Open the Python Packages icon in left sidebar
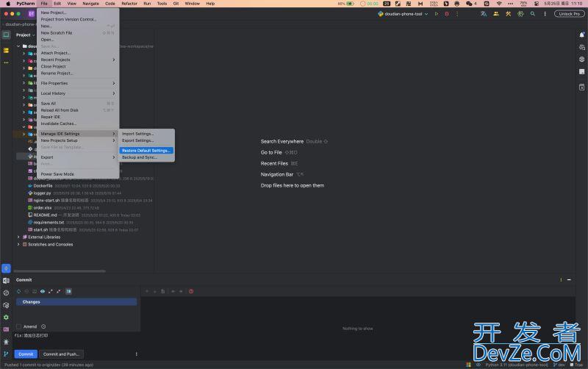Viewport: 588px width, 369px height. coord(6,305)
